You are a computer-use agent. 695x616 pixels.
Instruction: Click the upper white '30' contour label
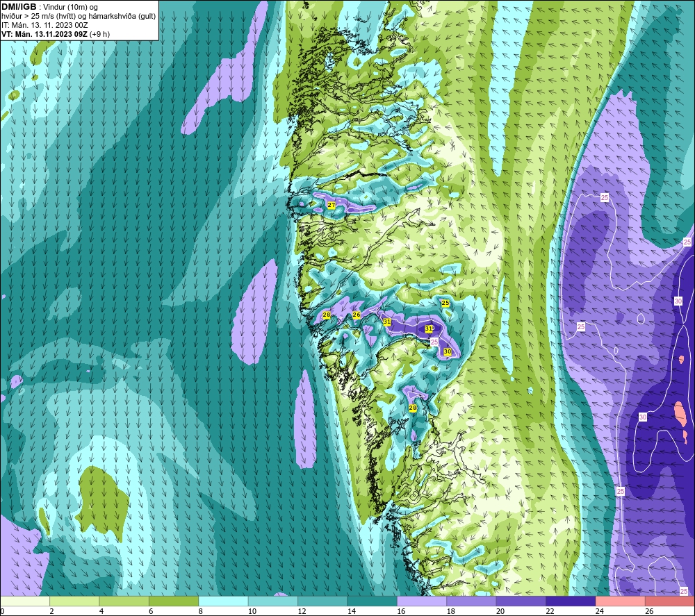678,301
